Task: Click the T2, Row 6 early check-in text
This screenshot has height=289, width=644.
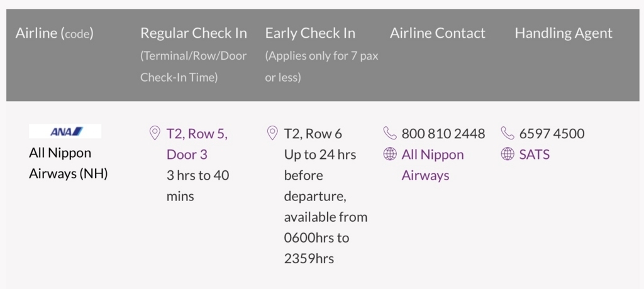Action: 313,134
